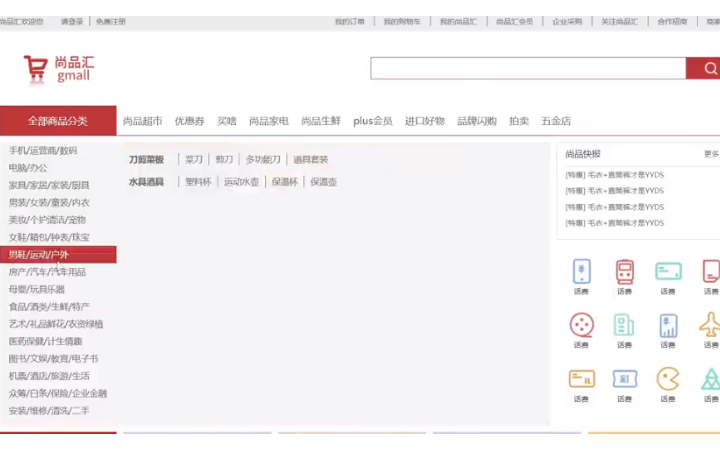Image resolution: width=720 pixels, height=450 pixels.
Task: Click the 运动水壶 subcategory link
Action: (x=241, y=182)
